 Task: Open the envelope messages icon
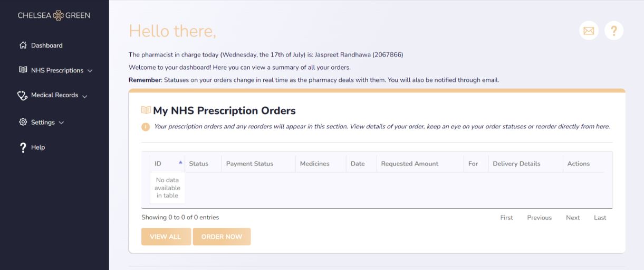pyautogui.click(x=589, y=31)
